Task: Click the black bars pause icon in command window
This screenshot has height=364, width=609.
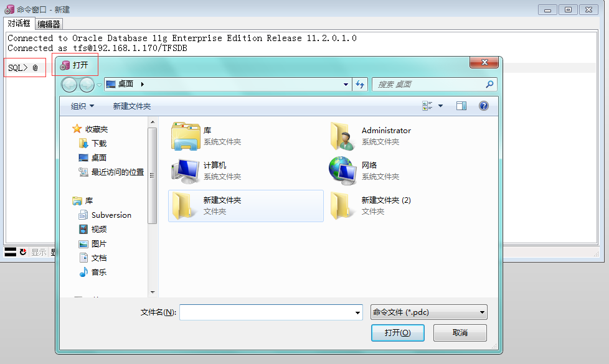Action: pos(10,252)
